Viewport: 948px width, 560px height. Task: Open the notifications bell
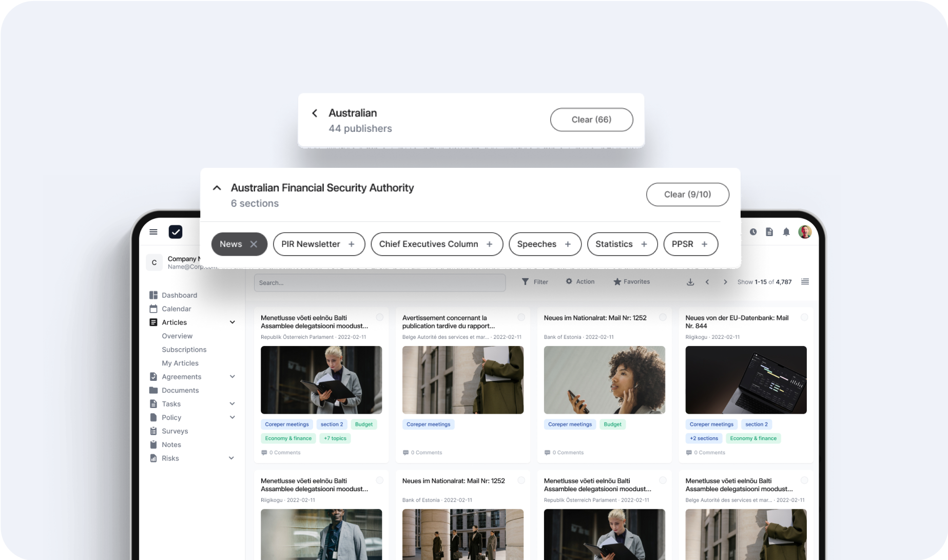coord(786,232)
